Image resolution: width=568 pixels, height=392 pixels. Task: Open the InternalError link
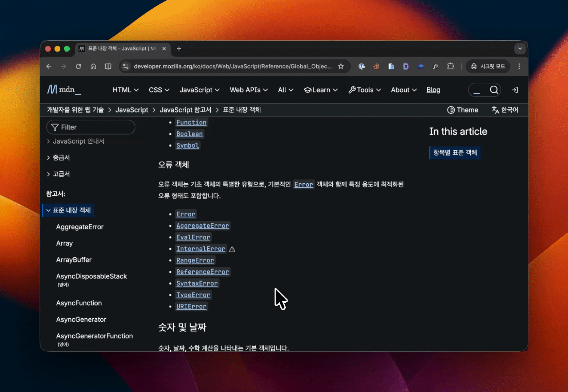(201, 249)
